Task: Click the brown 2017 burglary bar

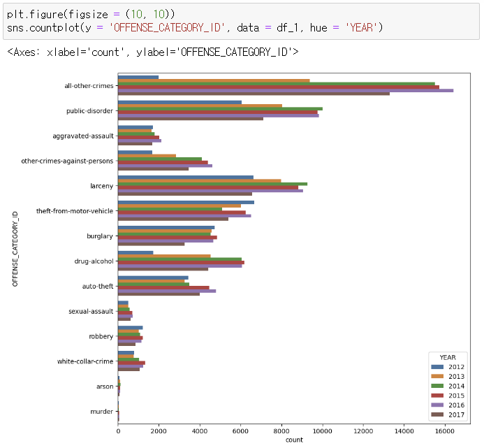Action: (152, 244)
